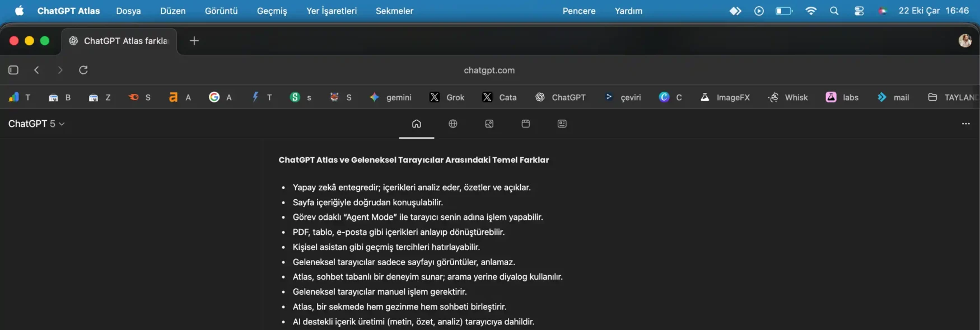Open the date and time '22 Eki Çar 16:46'
980x330 pixels.
pos(934,11)
